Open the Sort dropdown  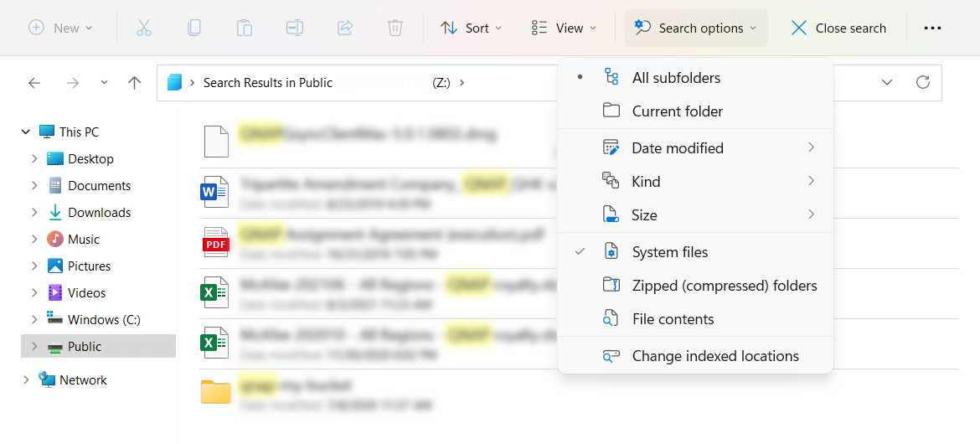click(x=471, y=28)
